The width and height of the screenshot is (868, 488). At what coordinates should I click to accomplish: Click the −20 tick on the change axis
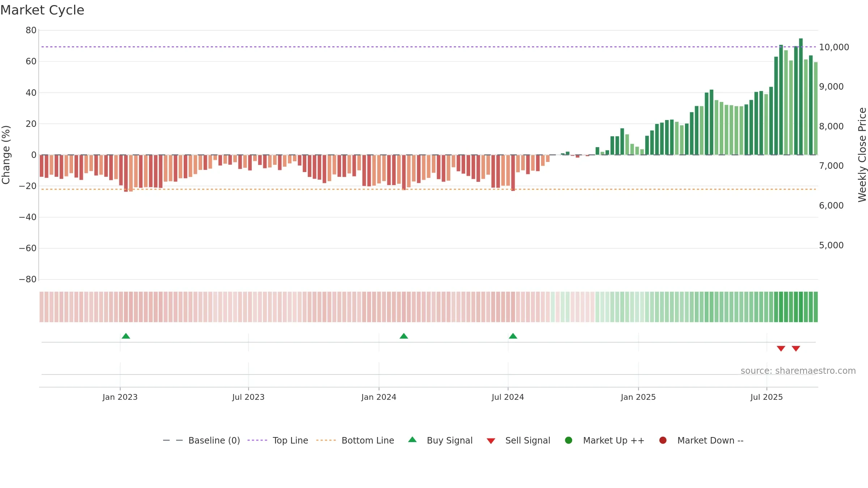coord(28,186)
